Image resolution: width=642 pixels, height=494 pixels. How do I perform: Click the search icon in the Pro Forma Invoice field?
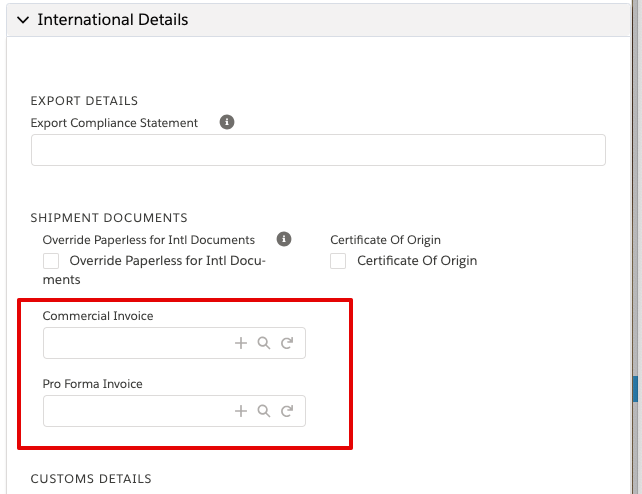(x=264, y=411)
